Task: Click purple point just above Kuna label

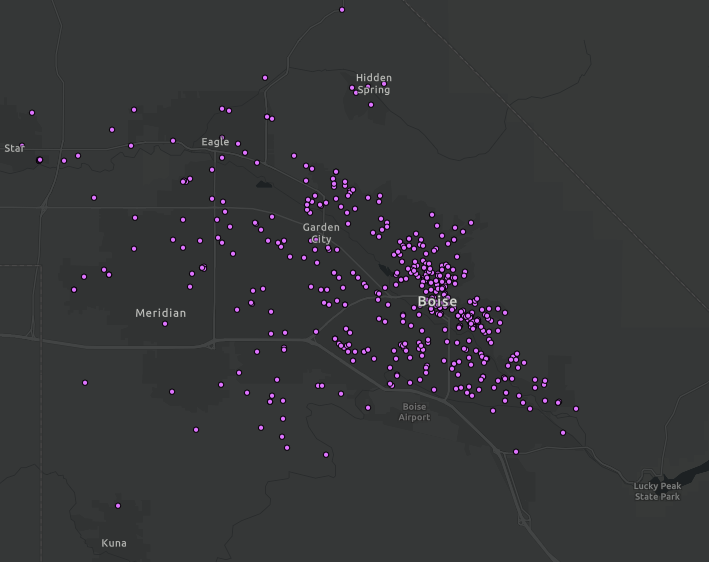Action: [118, 505]
